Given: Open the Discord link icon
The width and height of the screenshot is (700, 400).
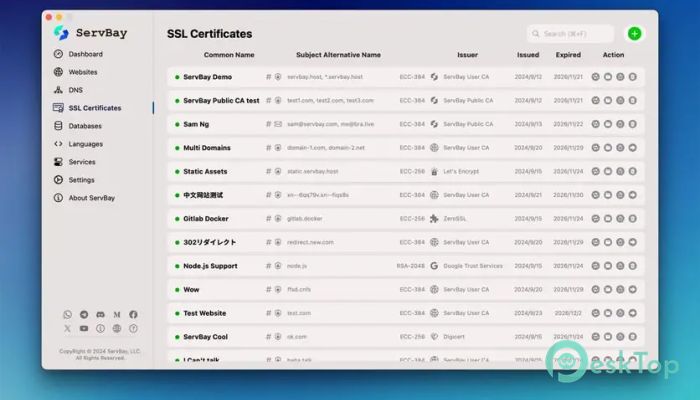Looking at the screenshot, I should [x=100, y=314].
